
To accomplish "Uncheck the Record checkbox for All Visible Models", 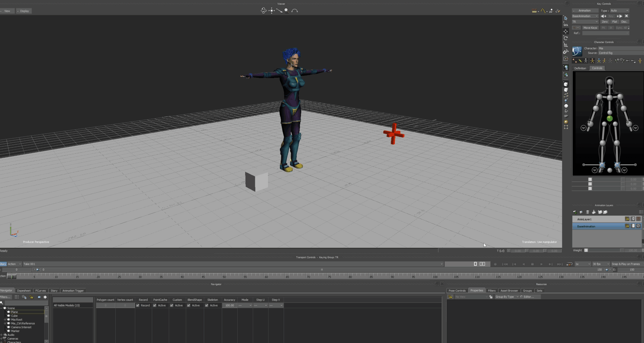I will 138,305.
